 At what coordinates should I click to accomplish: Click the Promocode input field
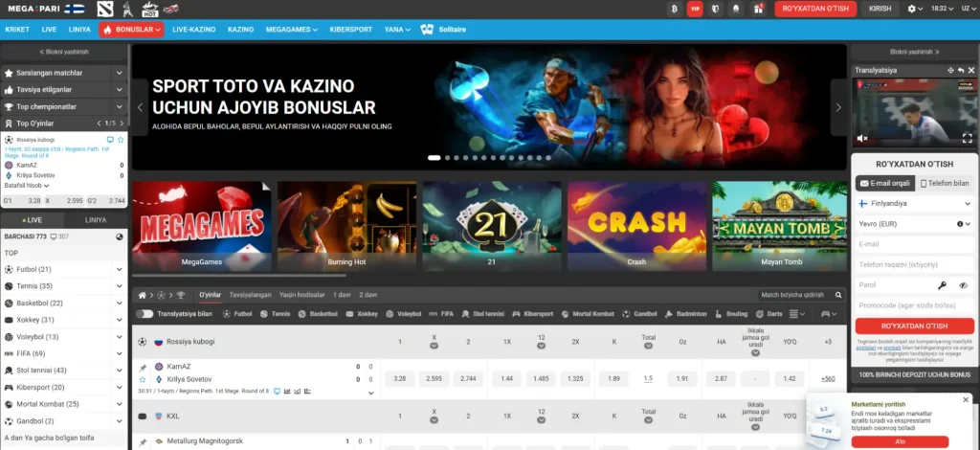(914, 305)
